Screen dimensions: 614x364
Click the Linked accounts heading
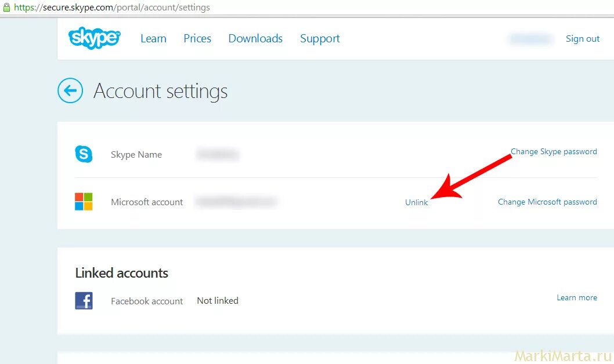[x=122, y=273]
